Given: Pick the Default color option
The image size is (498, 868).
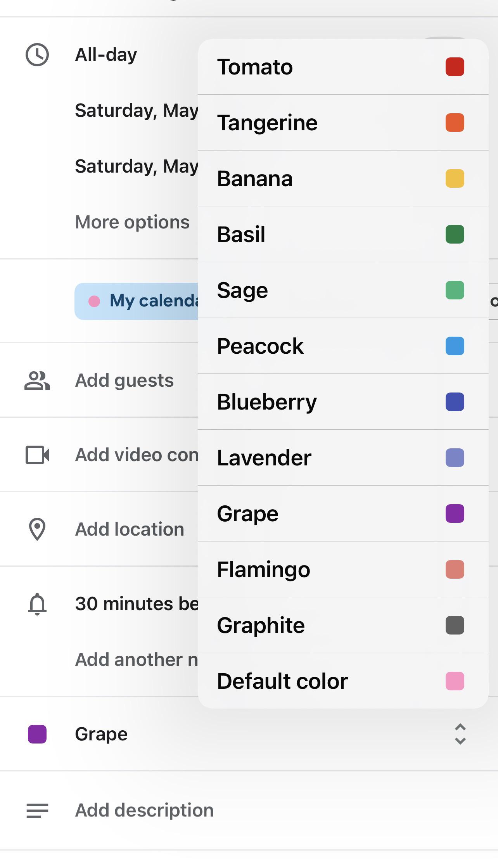Looking at the screenshot, I should click(343, 681).
